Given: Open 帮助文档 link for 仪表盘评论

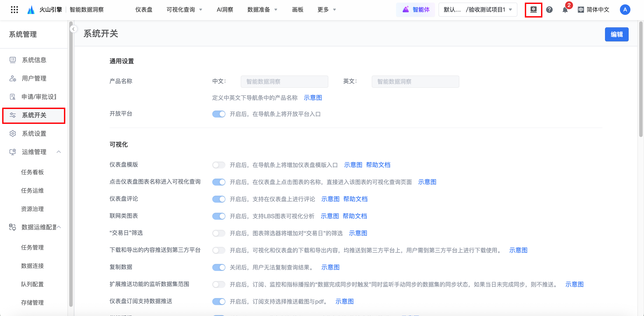Looking at the screenshot, I should click(355, 199).
